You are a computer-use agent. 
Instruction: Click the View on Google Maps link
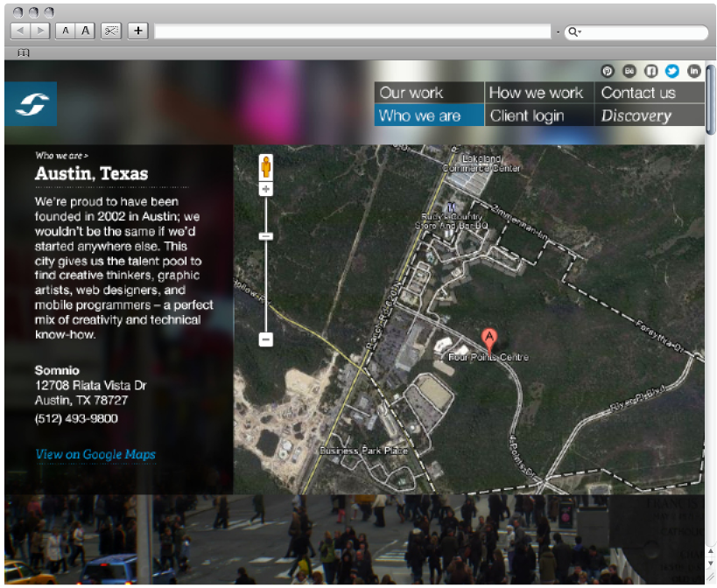tap(95, 454)
